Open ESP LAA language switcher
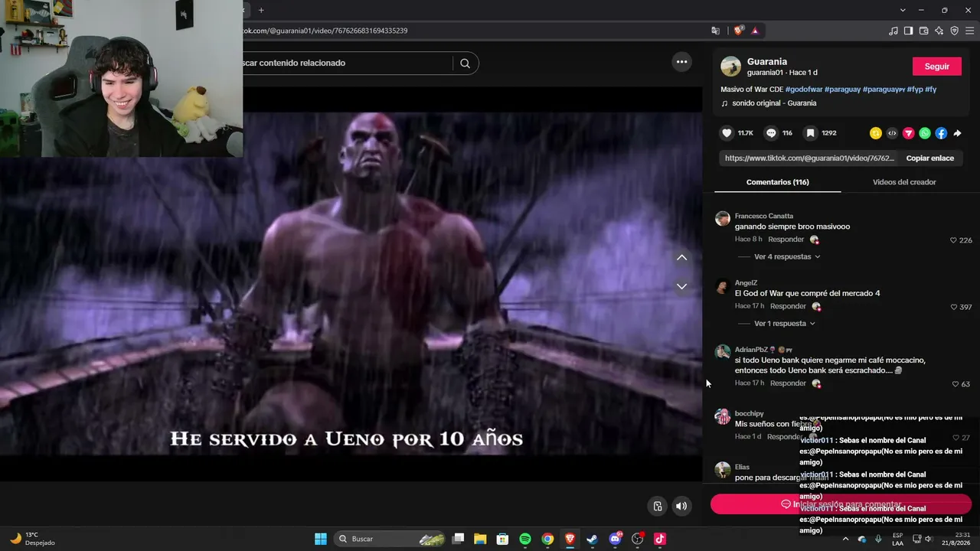This screenshot has height=551, width=980. pyautogui.click(x=897, y=539)
